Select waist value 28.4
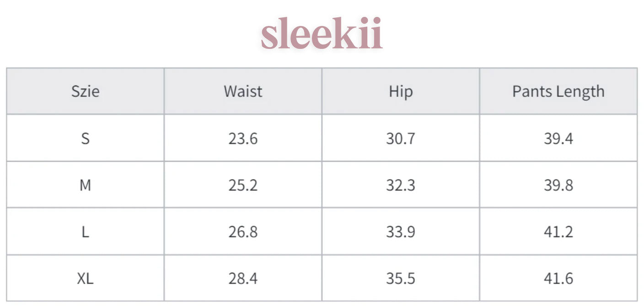The height and width of the screenshot is (306, 644). pyautogui.click(x=243, y=278)
